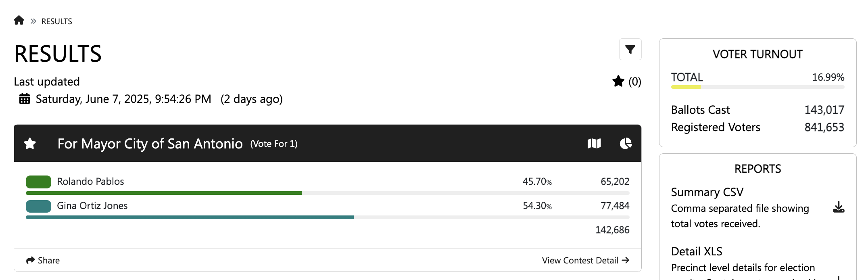Click the voter turnout progress bar

[x=757, y=87]
